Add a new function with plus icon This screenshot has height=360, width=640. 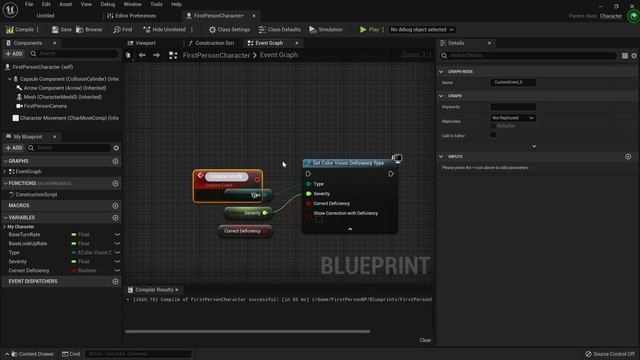(116, 184)
